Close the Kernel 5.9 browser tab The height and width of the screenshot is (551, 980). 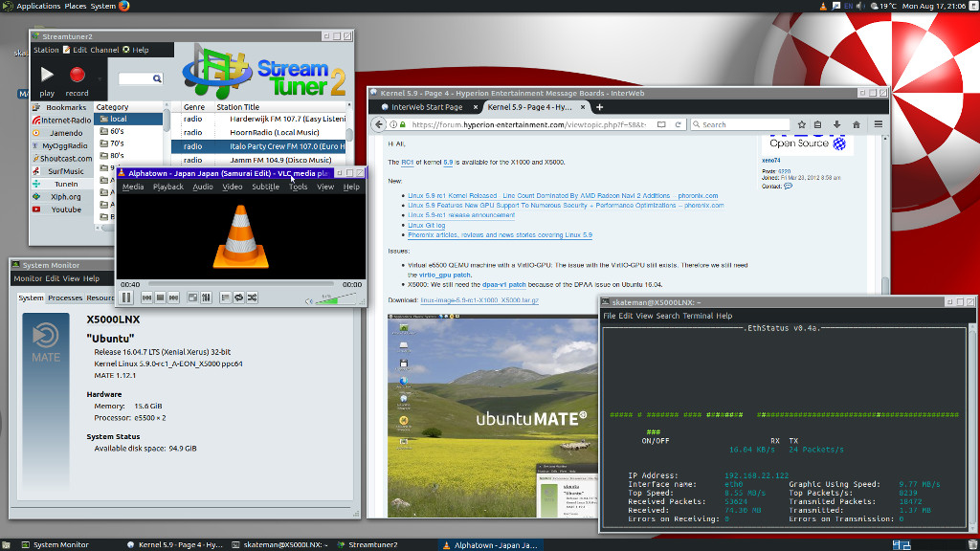[x=583, y=107]
